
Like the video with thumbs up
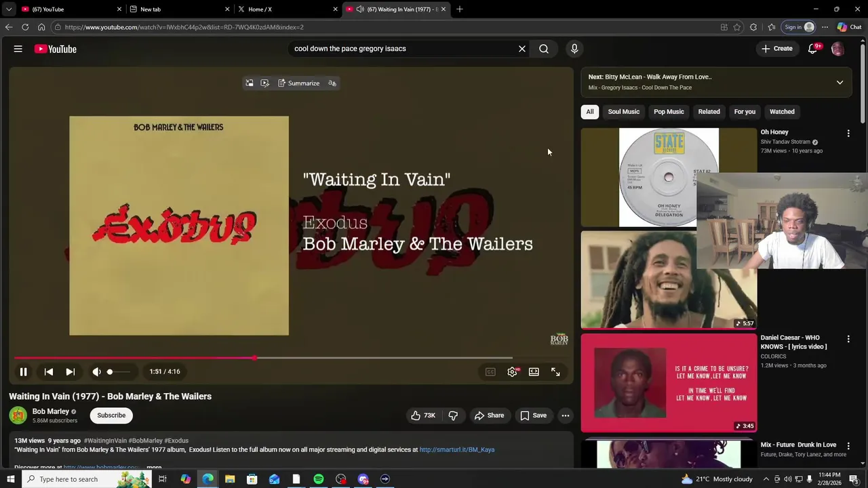[x=423, y=415]
